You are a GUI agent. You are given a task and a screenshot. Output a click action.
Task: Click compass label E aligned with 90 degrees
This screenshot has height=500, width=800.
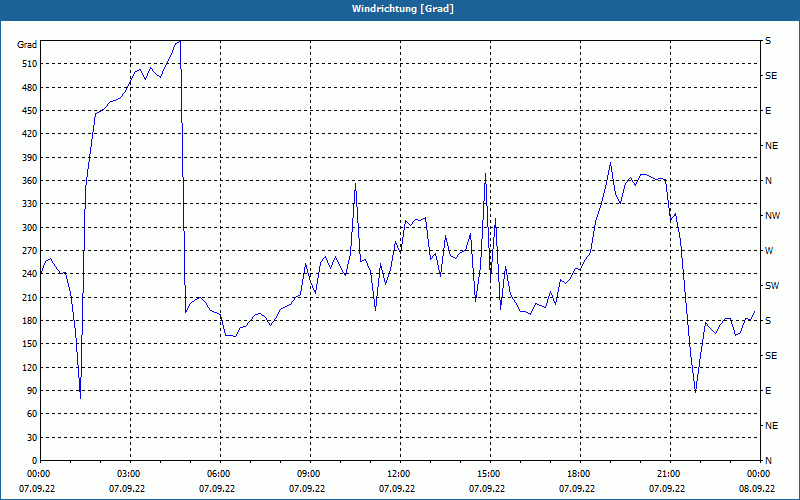[768, 391]
